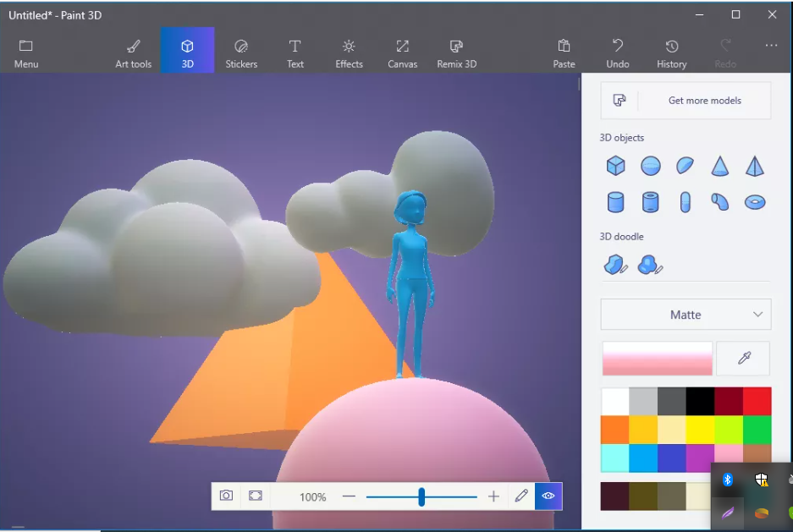The width and height of the screenshot is (793, 532).
Task: Pick the pale yellow color swatch
Action: point(672,430)
